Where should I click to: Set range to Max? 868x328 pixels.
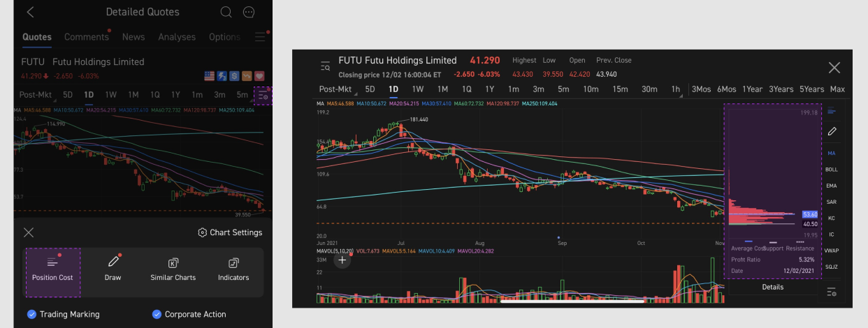[837, 89]
